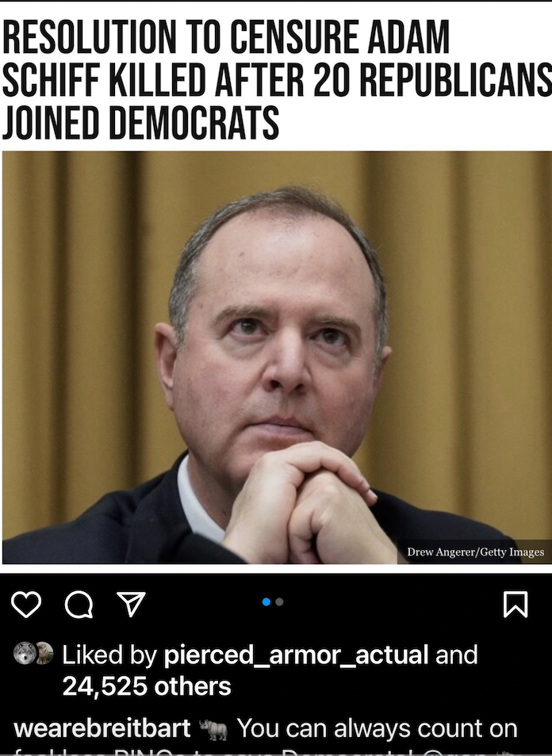
Task: Tap the wolf avatar of the first liker
Action: pyautogui.click(x=24, y=653)
